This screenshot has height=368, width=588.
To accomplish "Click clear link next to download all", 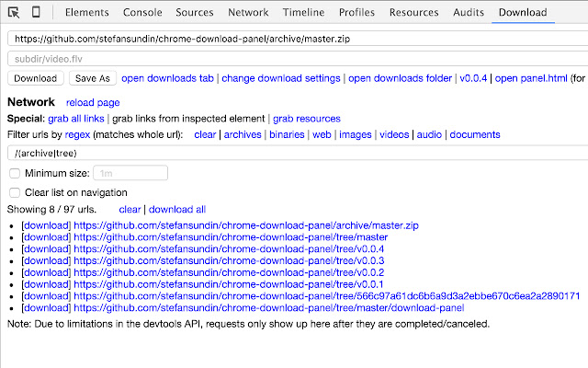I will [130, 210].
